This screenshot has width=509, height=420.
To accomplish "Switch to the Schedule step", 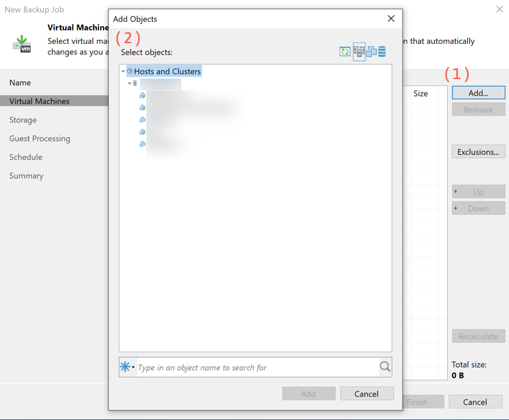I will (26, 157).
